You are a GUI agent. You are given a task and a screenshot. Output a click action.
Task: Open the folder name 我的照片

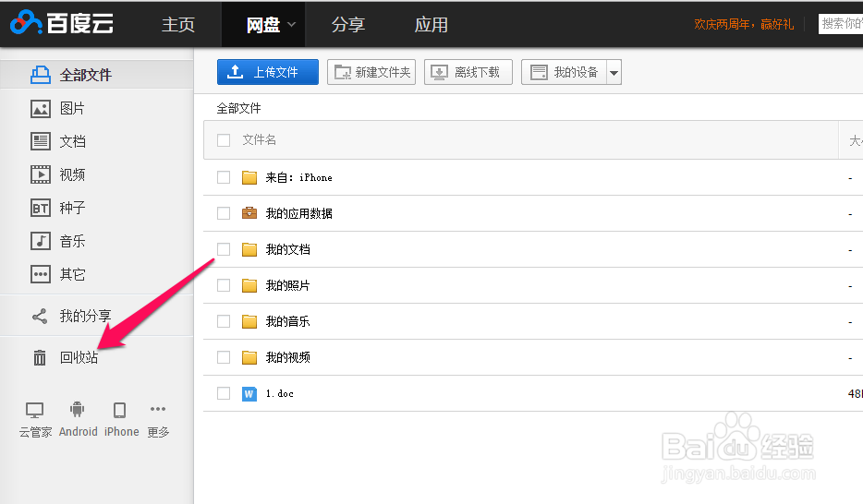pos(288,285)
